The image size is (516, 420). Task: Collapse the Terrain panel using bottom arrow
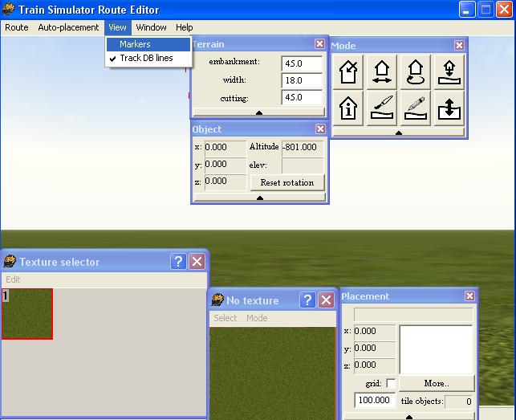(258, 112)
